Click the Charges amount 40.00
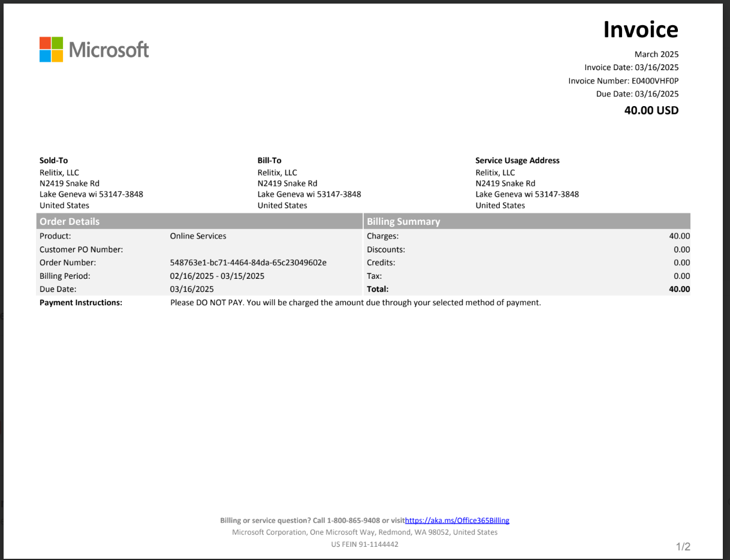730x560 pixels. pyautogui.click(x=680, y=236)
